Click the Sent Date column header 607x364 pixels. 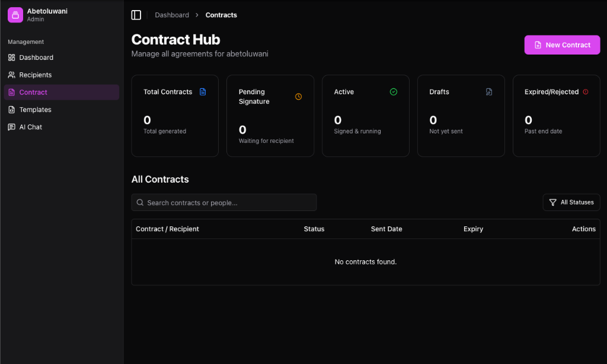(x=386, y=229)
